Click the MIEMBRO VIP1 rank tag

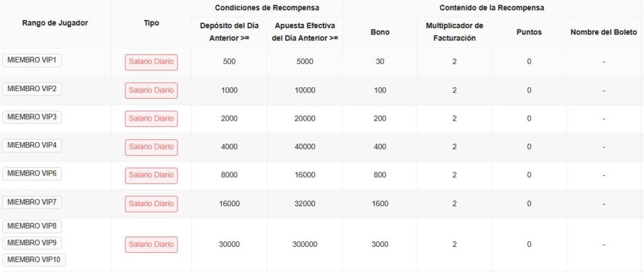(x=32, y=60)
